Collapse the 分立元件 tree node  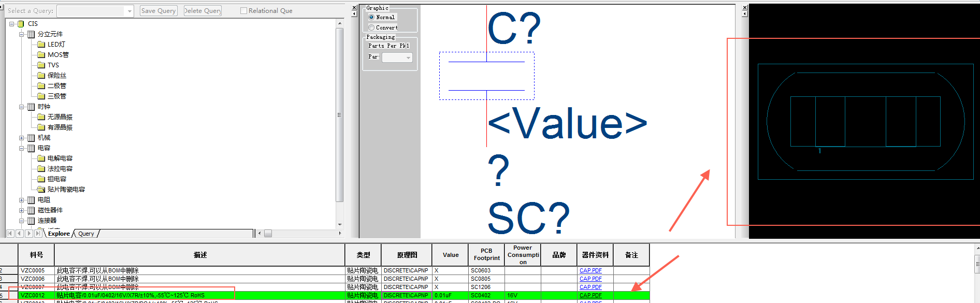point(22,34)
